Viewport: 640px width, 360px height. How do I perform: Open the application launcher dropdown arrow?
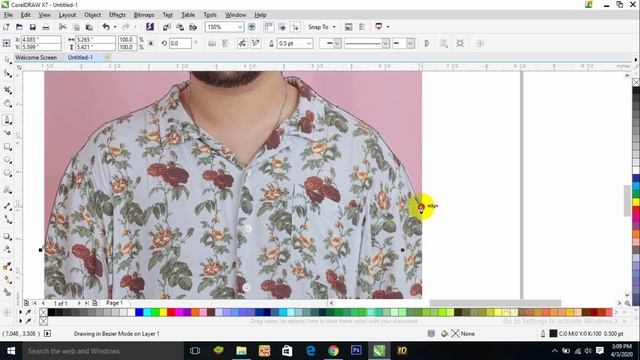388,27
